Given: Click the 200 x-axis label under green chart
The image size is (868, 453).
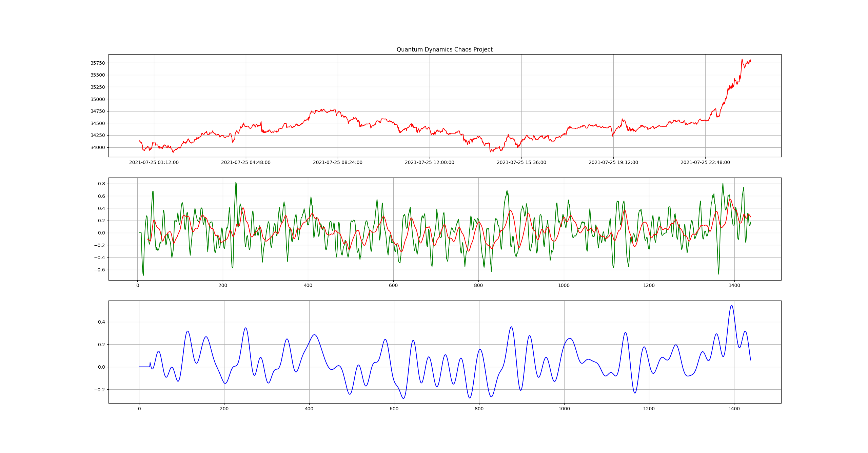Looking at the screenshot, I should click(x=223, y=285).
